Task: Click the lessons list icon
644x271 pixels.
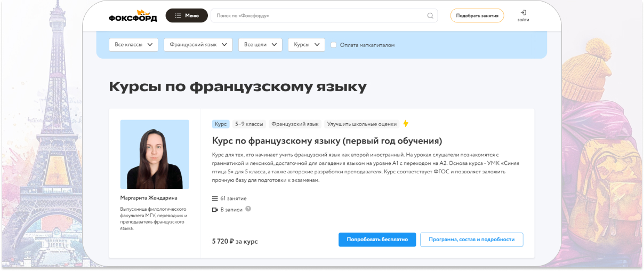Action: click(x=215, y=198)
